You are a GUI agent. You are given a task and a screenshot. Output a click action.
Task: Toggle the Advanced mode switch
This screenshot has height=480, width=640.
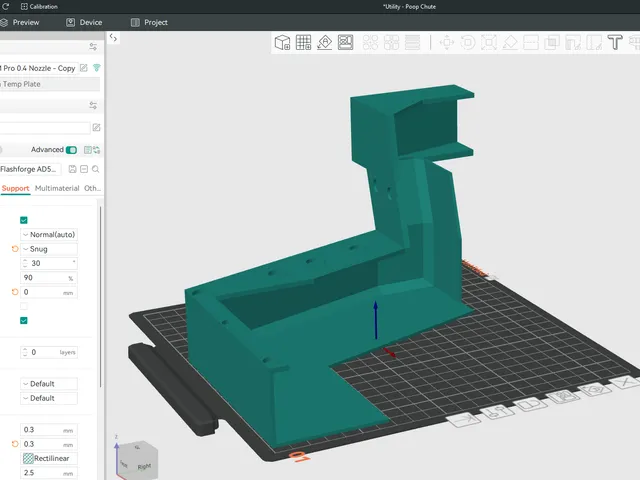71,150
